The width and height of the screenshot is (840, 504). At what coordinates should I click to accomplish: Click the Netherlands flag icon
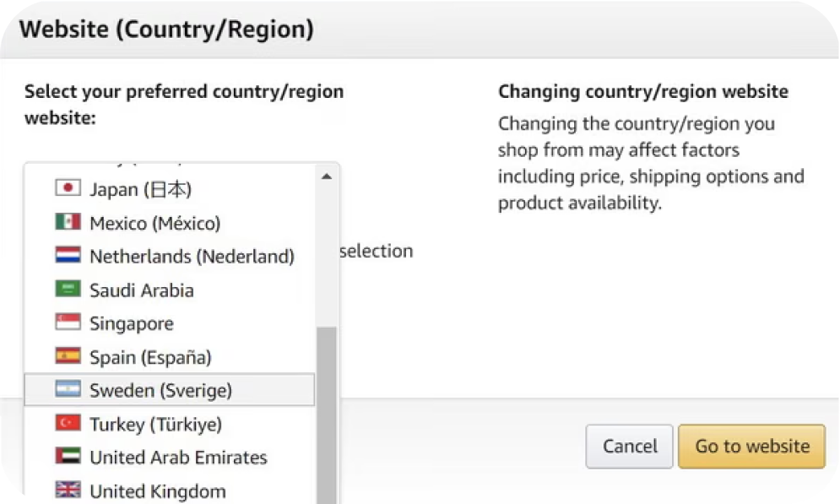pyautogui.click(x=68, y=256)
